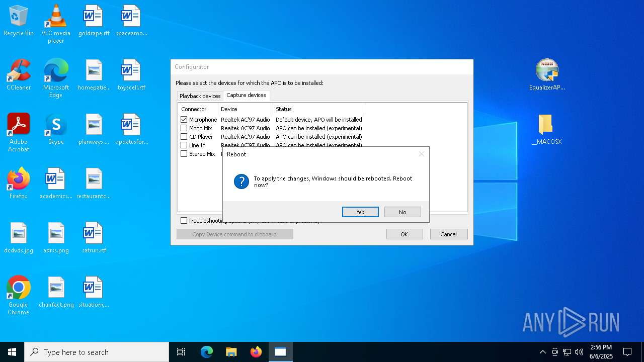Open the __MACOSX folder on desktop
The height and width of the screenshot is (362, 644).
coord(546,130)
